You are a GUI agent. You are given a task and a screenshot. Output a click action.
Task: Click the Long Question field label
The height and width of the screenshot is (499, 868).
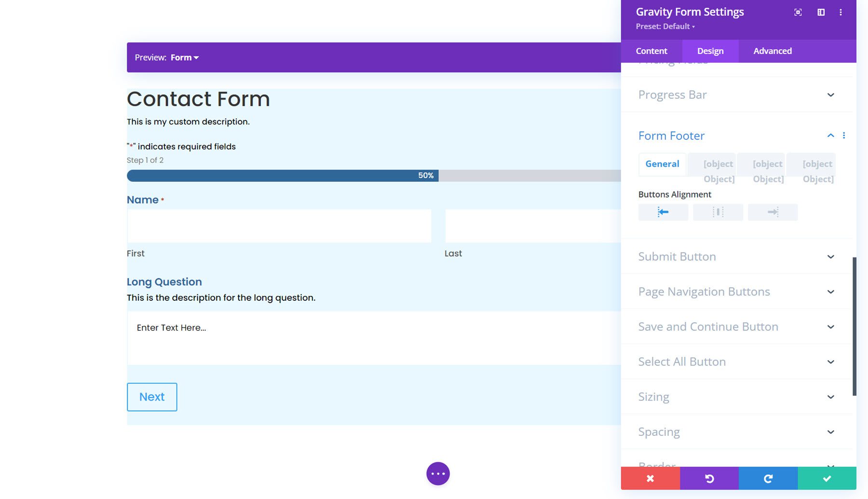[x=164, y=282]
